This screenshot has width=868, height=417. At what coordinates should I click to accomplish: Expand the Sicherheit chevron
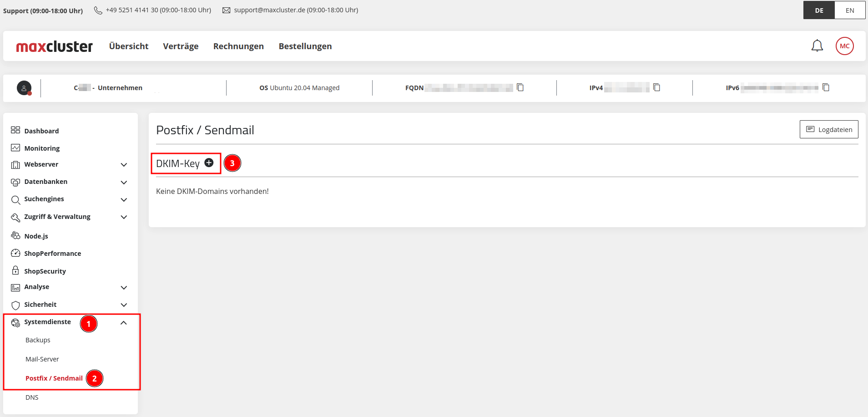(124, 305)
